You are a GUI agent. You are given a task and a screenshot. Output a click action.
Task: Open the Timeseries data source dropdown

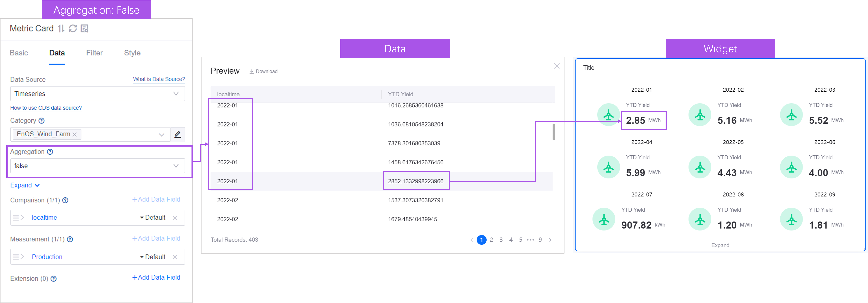pyautogui.click(x=98, y=94)
